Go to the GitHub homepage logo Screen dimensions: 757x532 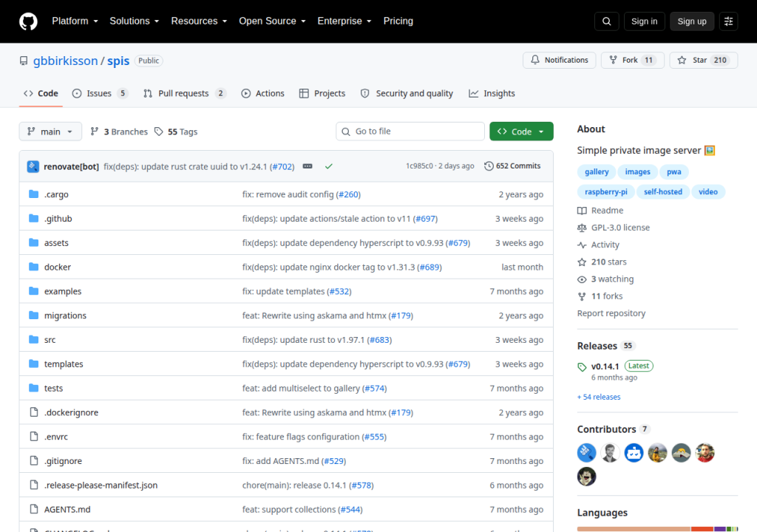click(28, 21)
